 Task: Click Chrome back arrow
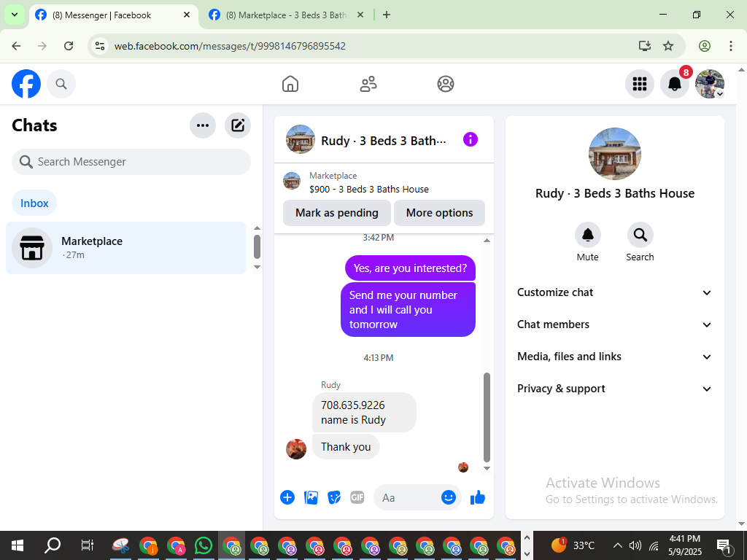pyautogui.click(x=16, y=46)
